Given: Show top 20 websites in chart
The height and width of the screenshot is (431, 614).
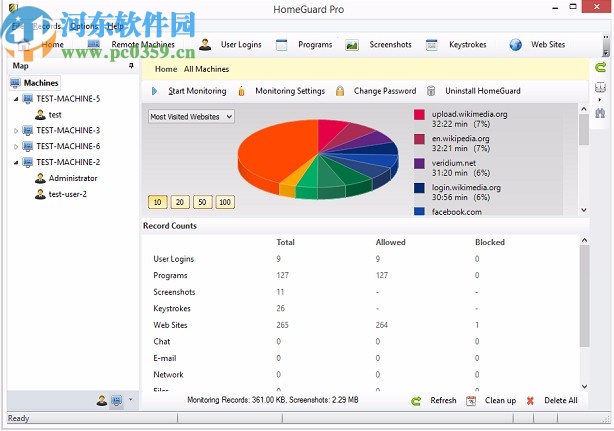Looking at the screenshot, I should [180, 202].
